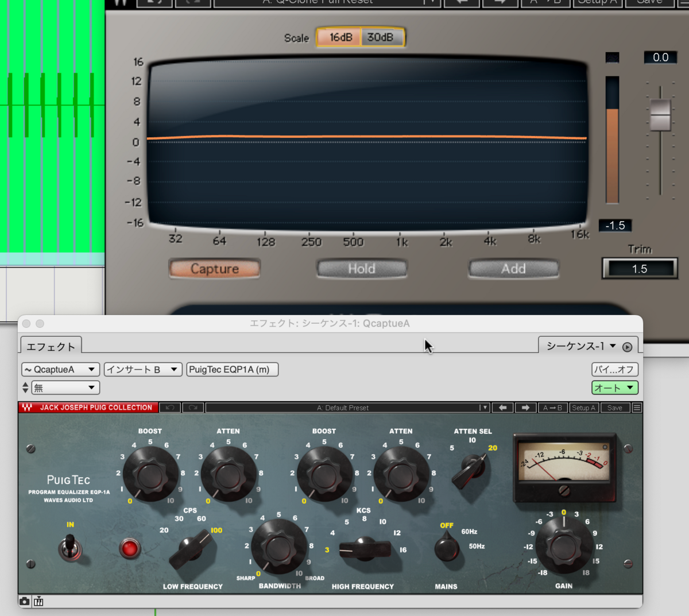Click the high frequency ATTEN knob
Viewport: 689px width, 616px height.
401,475
